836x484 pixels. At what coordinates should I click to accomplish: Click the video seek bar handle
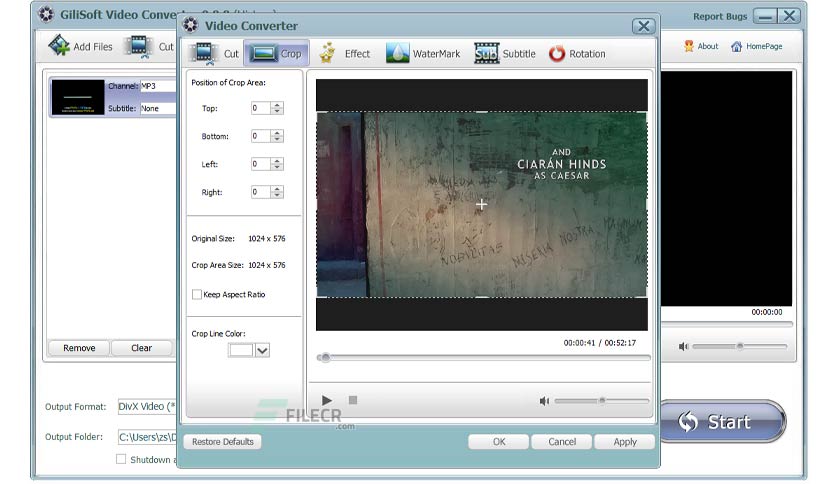coord(325,358)
